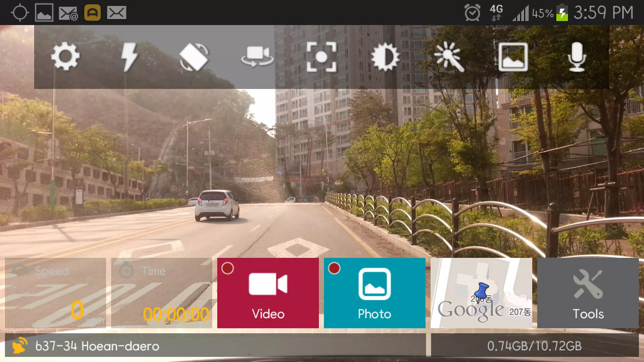Viewport: 644px width, 362px height.
Task: Open the settings gear in top toolbar
Action: pos(65,57)
